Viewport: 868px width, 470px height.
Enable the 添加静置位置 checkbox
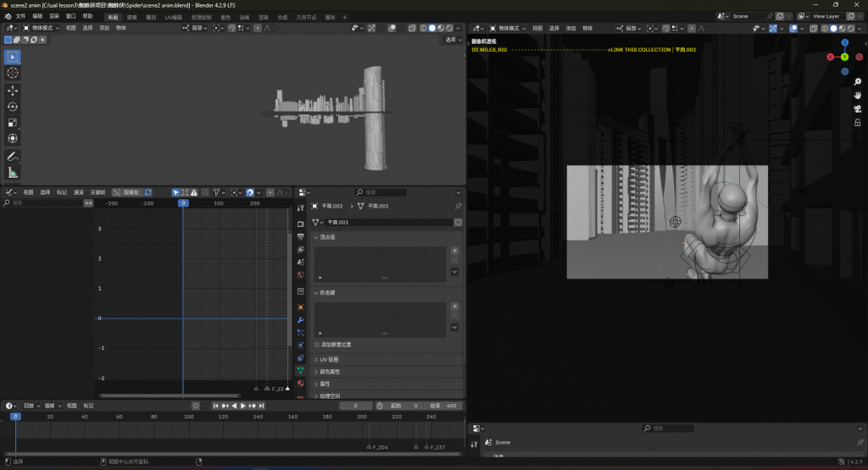pyautogui.click(x=318, y=345)
